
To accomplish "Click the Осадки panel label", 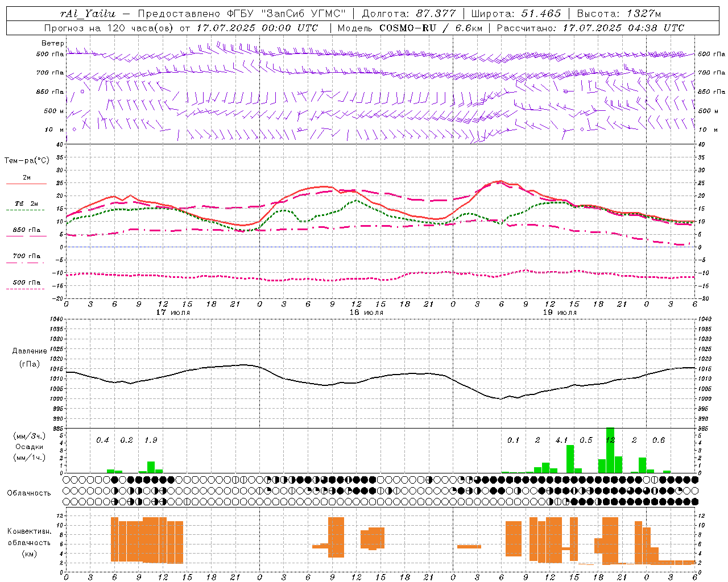I will click(x=29, y=447).
